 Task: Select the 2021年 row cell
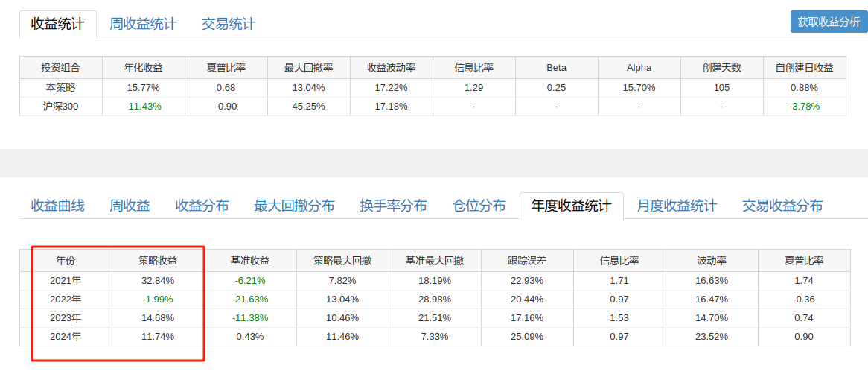[66, 281]
